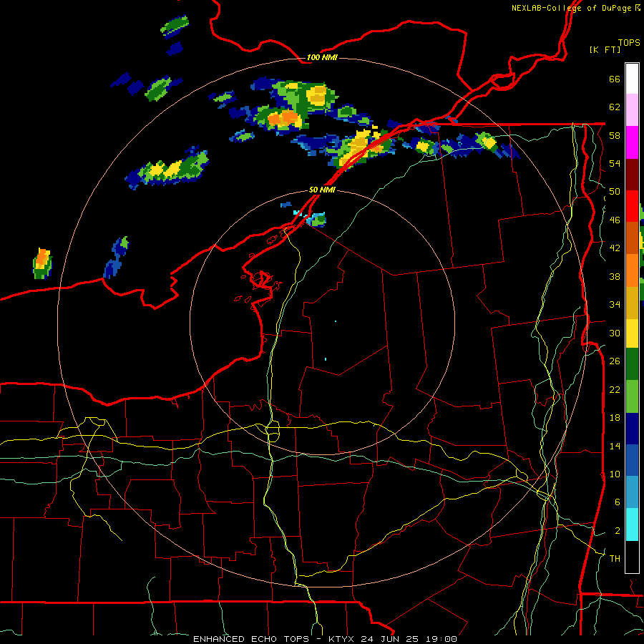Select the black TH legend swatch

632,557
